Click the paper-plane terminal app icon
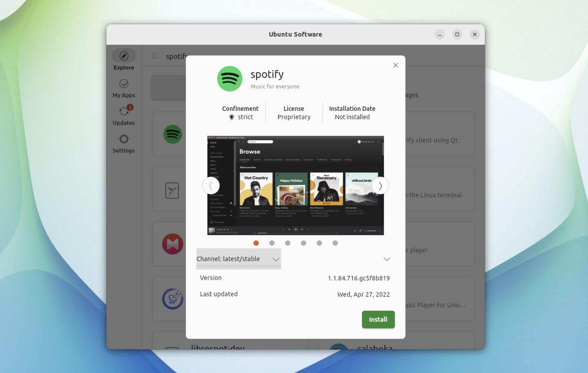The image size is (588, 373). pyautogui.click(x=172, y=190)
